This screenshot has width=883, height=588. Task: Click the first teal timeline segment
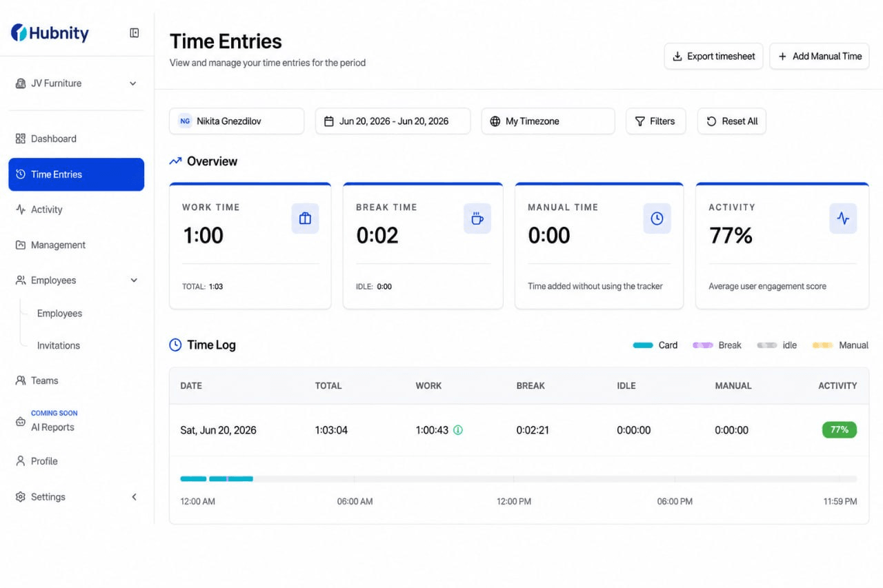point(193,478)
